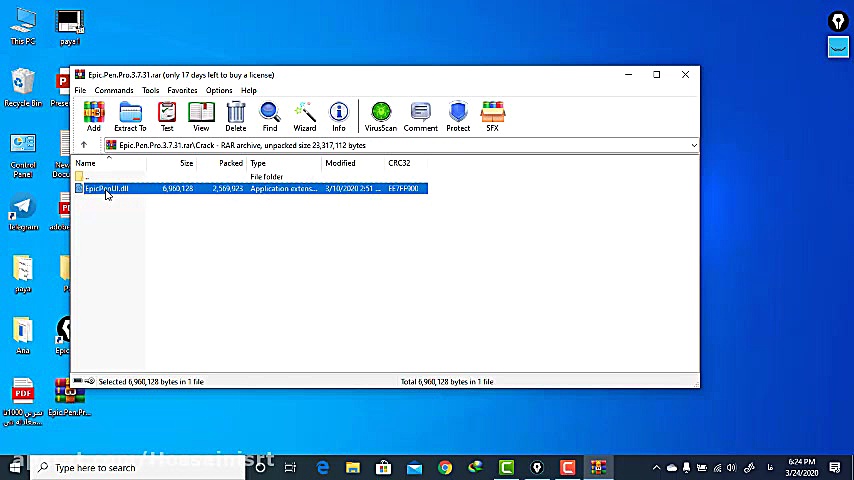Select the Telegram desktop shortcut
This screenshot has width=854, height=480.
click(23, 211)
